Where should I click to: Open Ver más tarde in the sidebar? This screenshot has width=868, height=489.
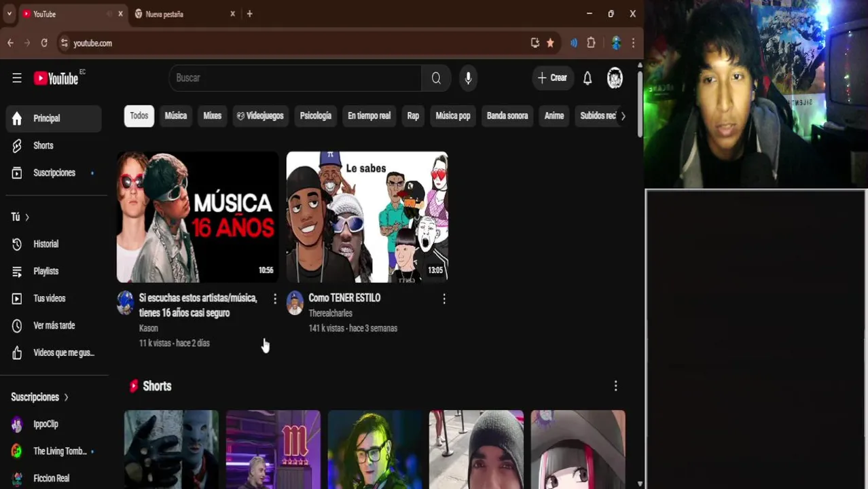click(x=54, y=325)
